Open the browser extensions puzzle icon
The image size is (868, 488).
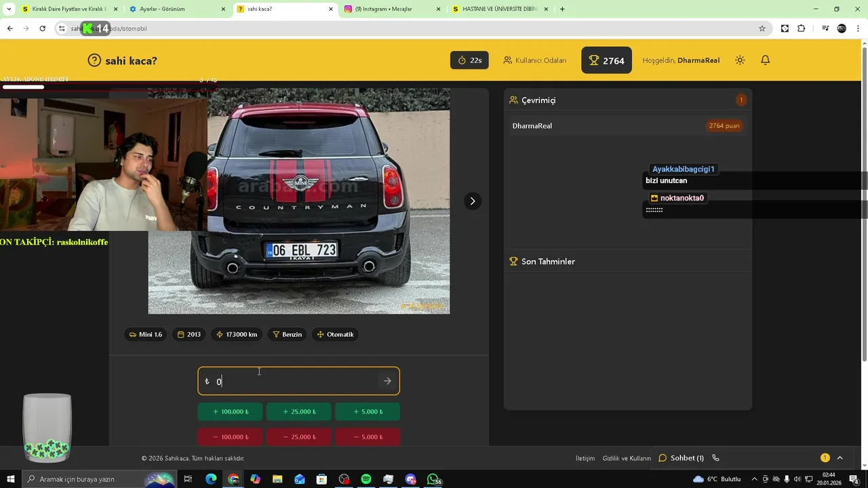point(802,28)
